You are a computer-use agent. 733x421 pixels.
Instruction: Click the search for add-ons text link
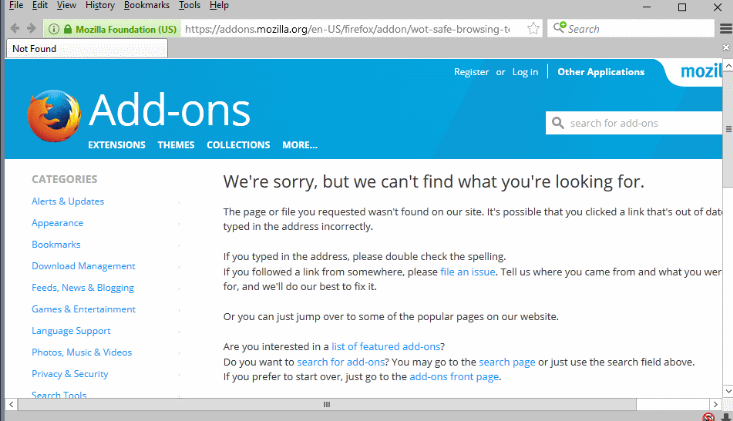(x=341, y=362)
